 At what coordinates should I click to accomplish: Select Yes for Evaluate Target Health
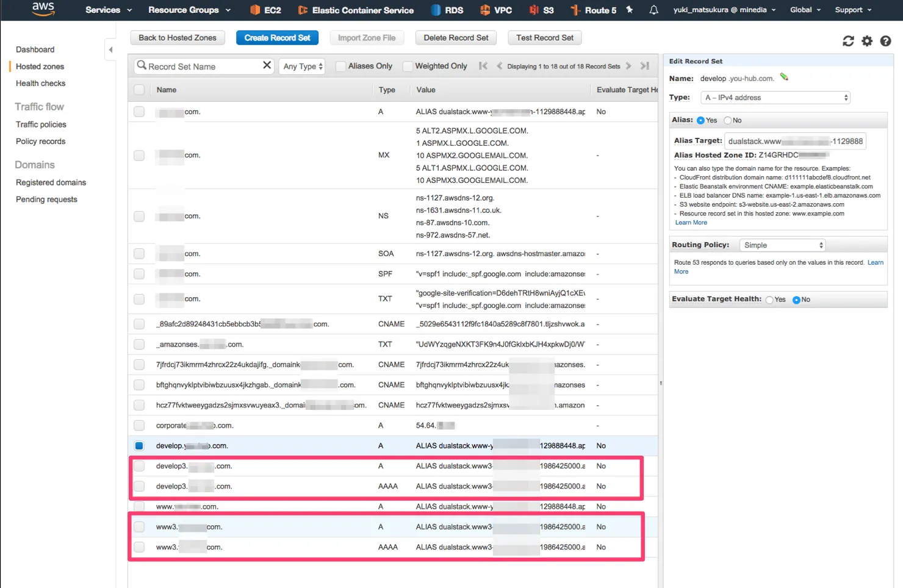pos(769,299)
